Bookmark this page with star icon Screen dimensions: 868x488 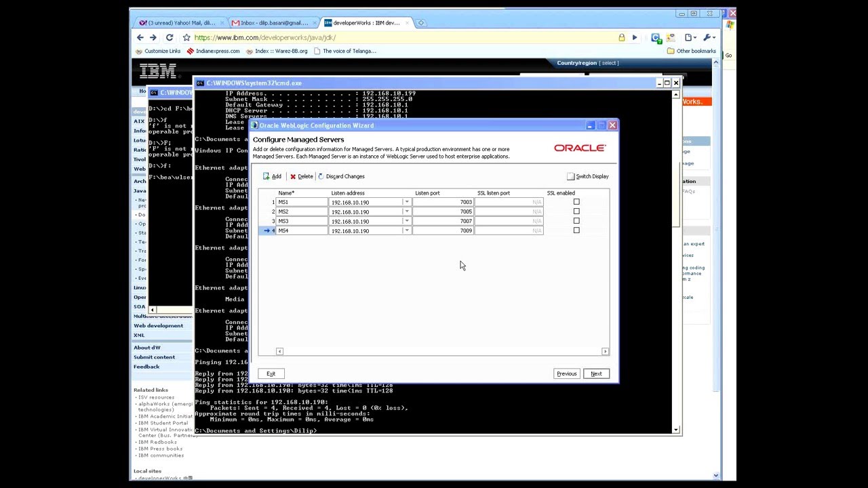(186, 37)
